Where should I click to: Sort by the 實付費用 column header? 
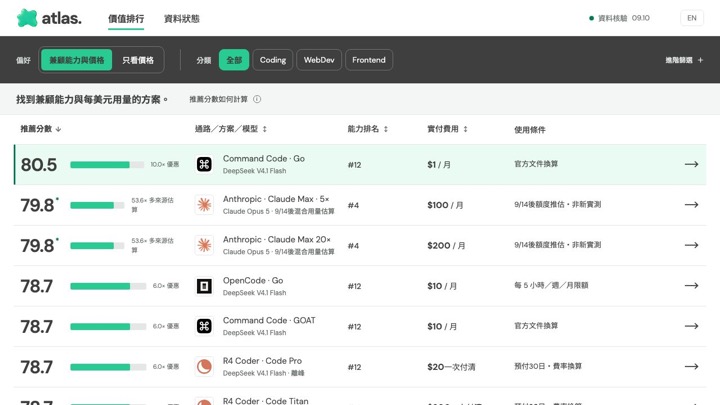[x=447, y=129]
